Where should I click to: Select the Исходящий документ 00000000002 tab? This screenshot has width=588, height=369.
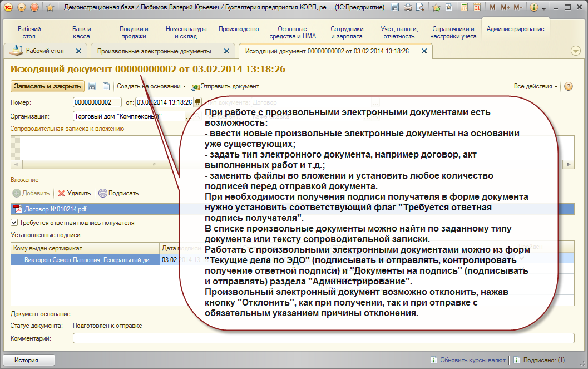(327, 51)
